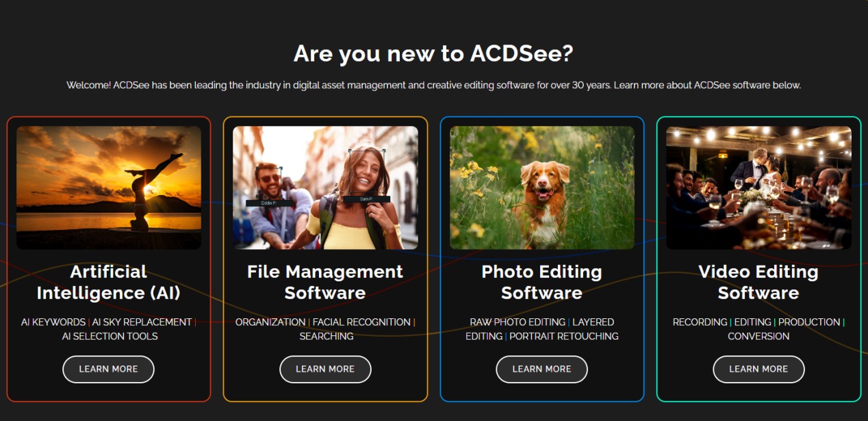
Task: Click the Are you new to ACDSee heading
Action: pyautogui.click(x=433, y=53)
